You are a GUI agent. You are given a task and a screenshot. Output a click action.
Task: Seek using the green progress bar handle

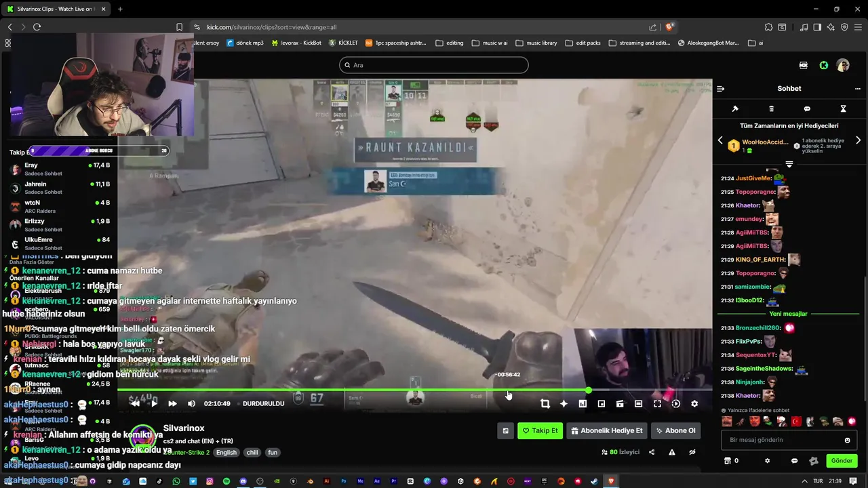point(588,390)
